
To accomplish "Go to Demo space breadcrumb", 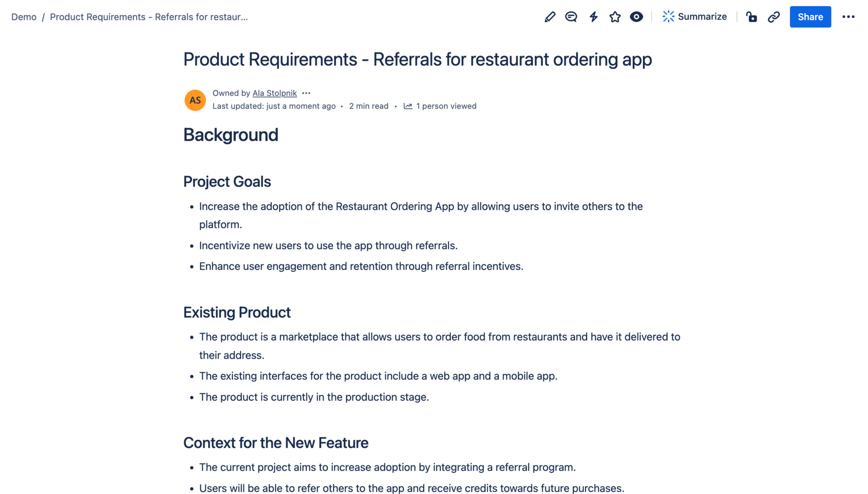I will [24, 17].
